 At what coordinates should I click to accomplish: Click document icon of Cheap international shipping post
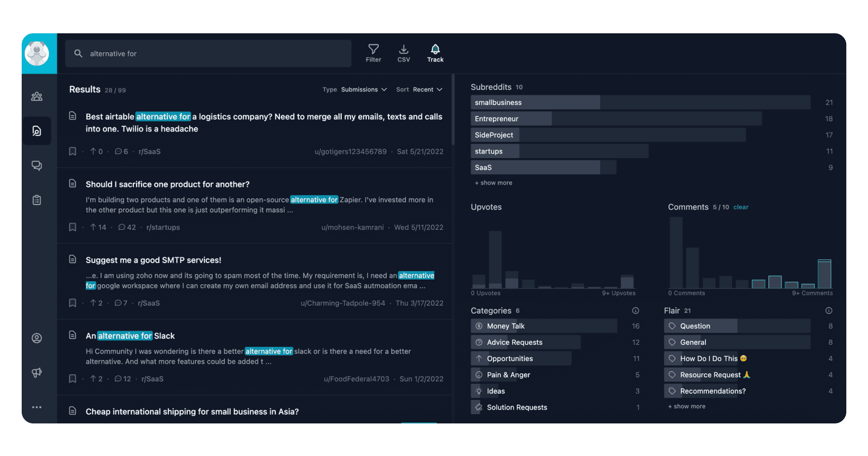73,411
